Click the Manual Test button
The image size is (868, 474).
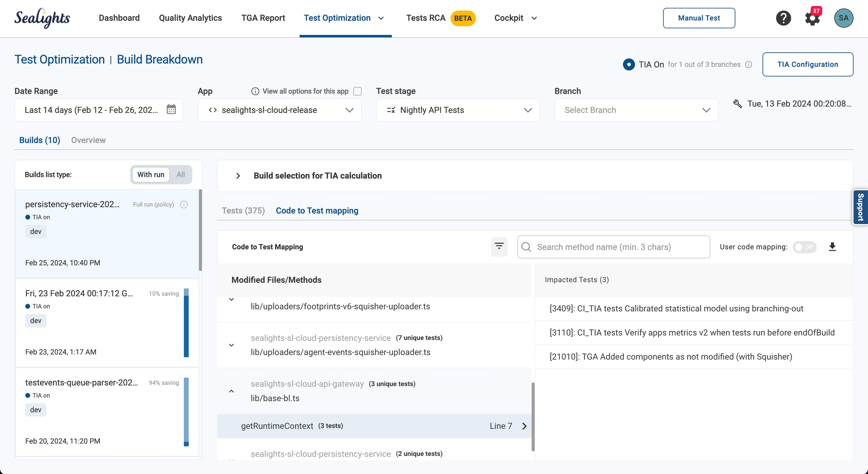[x=699, y=18]
